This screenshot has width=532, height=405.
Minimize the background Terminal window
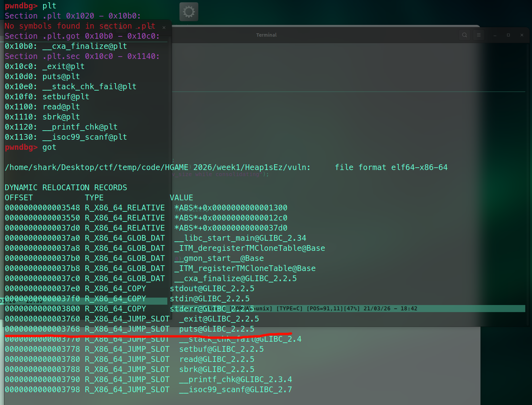pyautogui.click(x=495, y=35)
